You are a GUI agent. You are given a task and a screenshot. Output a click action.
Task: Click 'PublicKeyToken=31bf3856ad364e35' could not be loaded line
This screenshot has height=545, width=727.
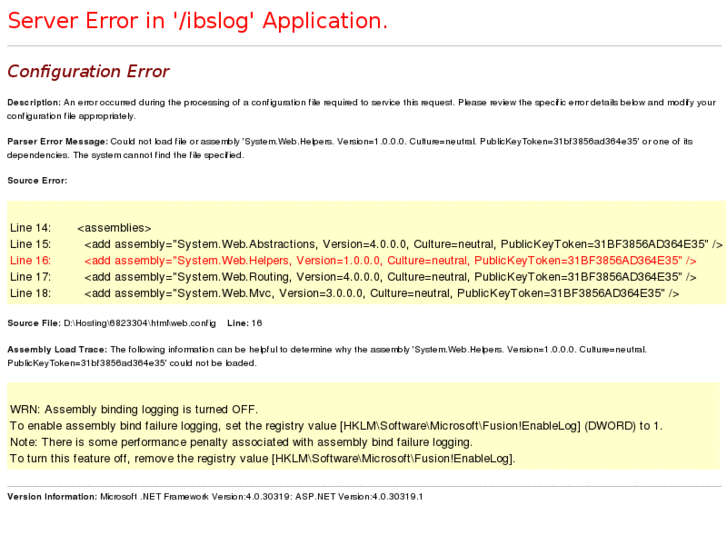132,363
